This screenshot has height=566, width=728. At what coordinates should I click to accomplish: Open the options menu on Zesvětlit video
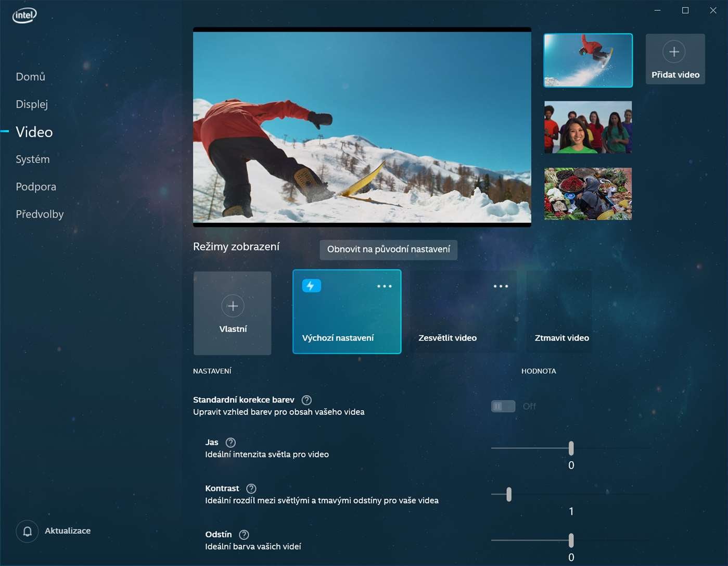pos(501,286)
